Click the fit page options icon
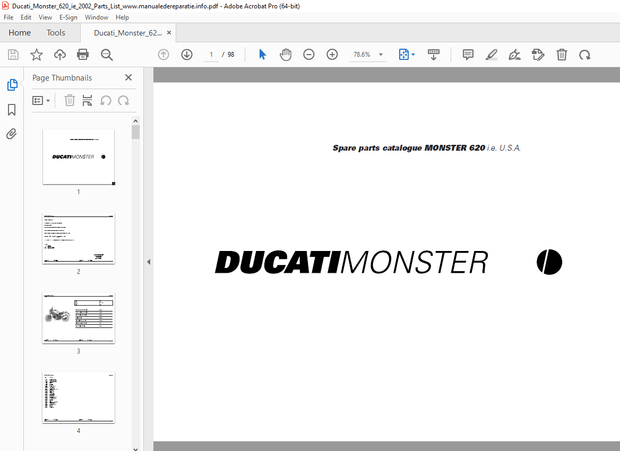 tap(404, 55)
